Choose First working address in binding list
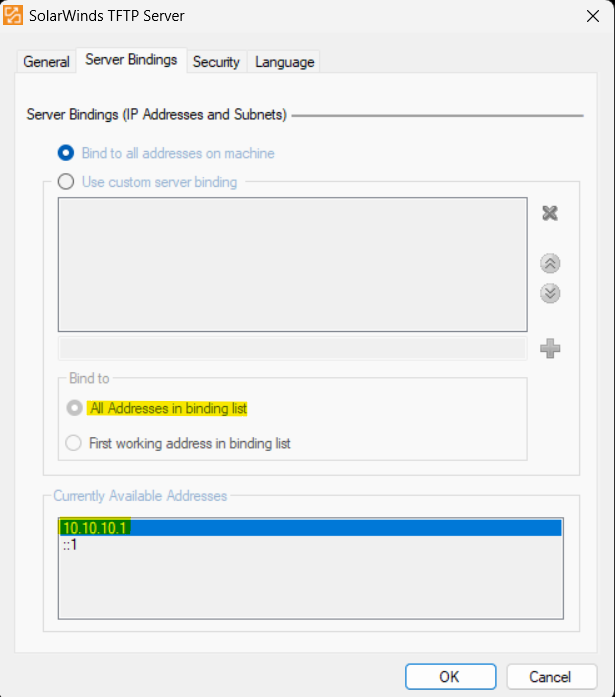The width and height of the screenshot is (615, 697). [x=74, y=443]
